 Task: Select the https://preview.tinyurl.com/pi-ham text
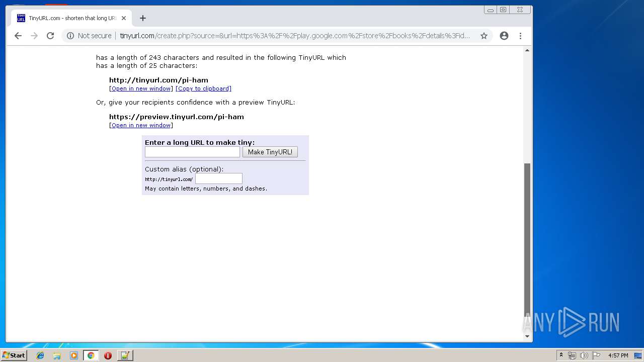click(177, 117)
